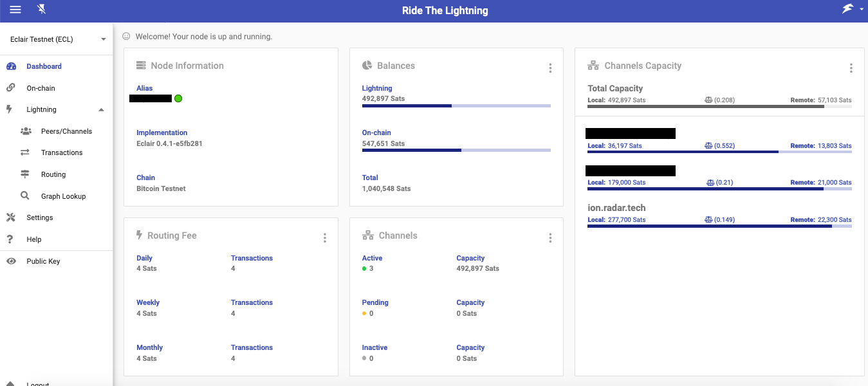868x386 pixels.
Task: Open the Dashboard page
Action: coord(44,66)
